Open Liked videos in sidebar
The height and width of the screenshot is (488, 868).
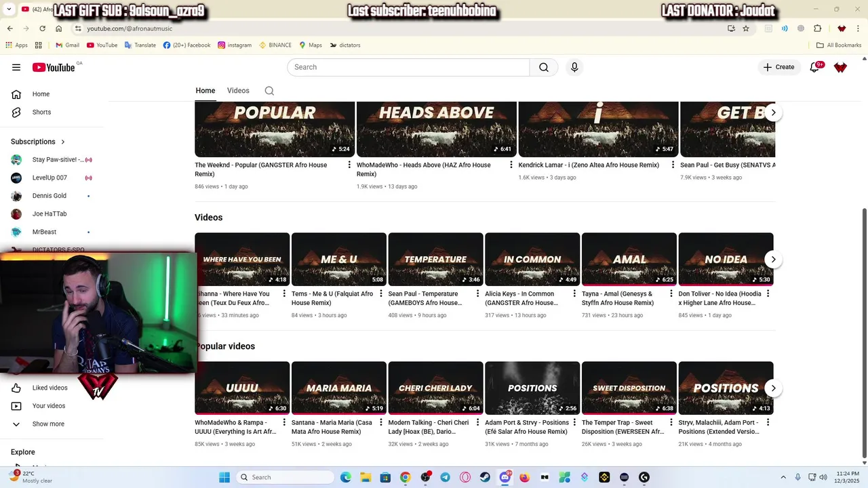point(49,388)
